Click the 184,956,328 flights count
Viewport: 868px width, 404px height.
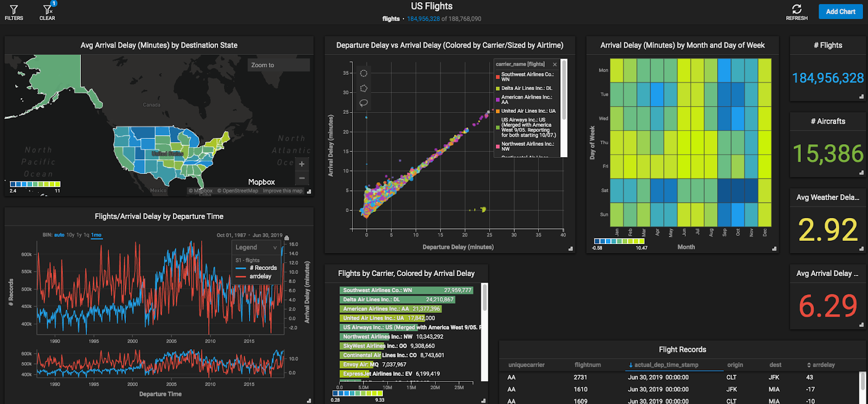coord(828,78)
